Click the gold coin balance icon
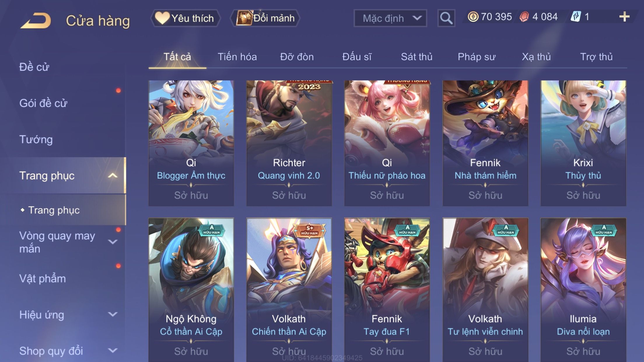Screen dimensions: 644x362 click(473, 17)
